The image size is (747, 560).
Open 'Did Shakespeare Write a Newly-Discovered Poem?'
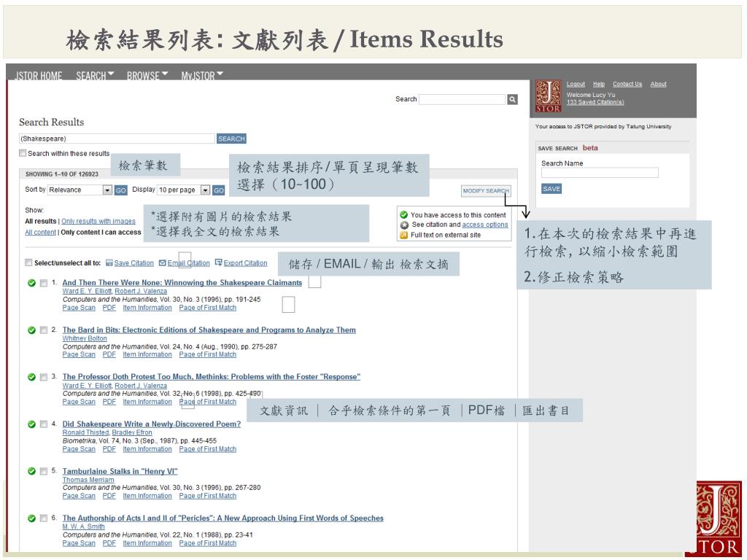coord(152,424)
